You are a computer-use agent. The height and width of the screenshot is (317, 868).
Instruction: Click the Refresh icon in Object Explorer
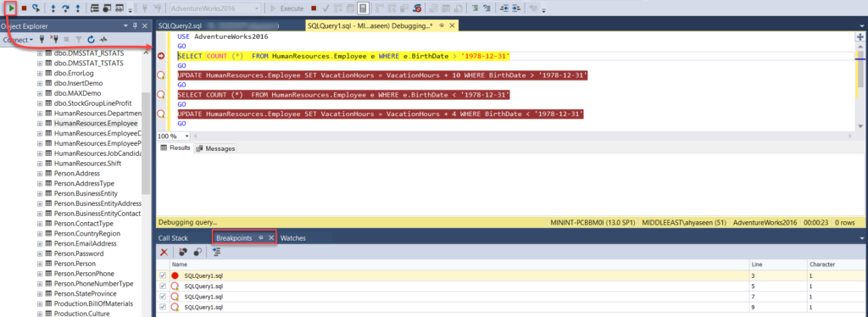pyautogui.click(x=91, y=40)
